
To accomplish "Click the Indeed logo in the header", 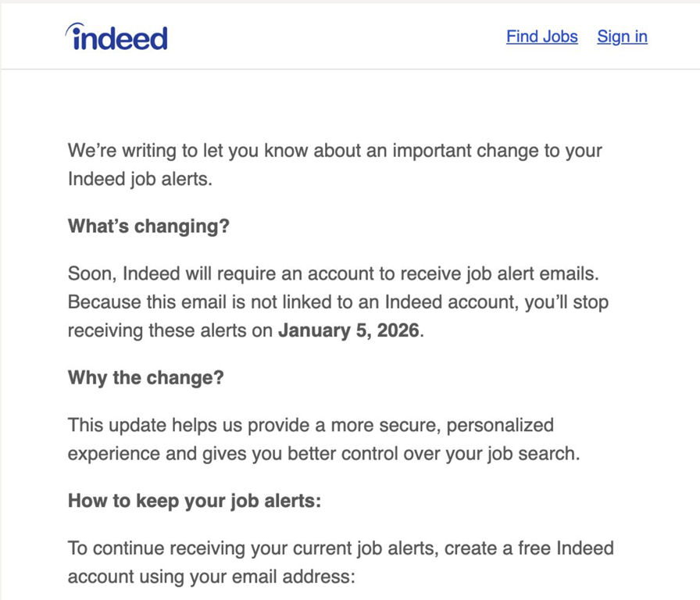I will pyautogui.click(x=117, y=37).
